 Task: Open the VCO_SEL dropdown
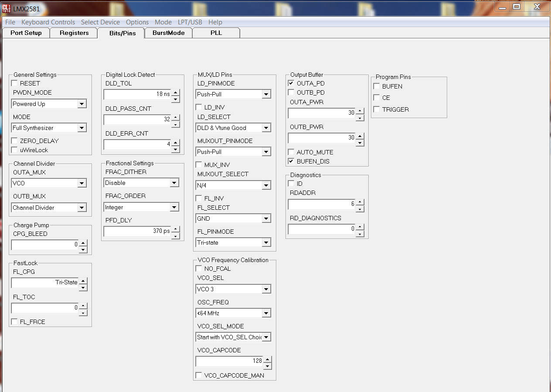(266, 289)
